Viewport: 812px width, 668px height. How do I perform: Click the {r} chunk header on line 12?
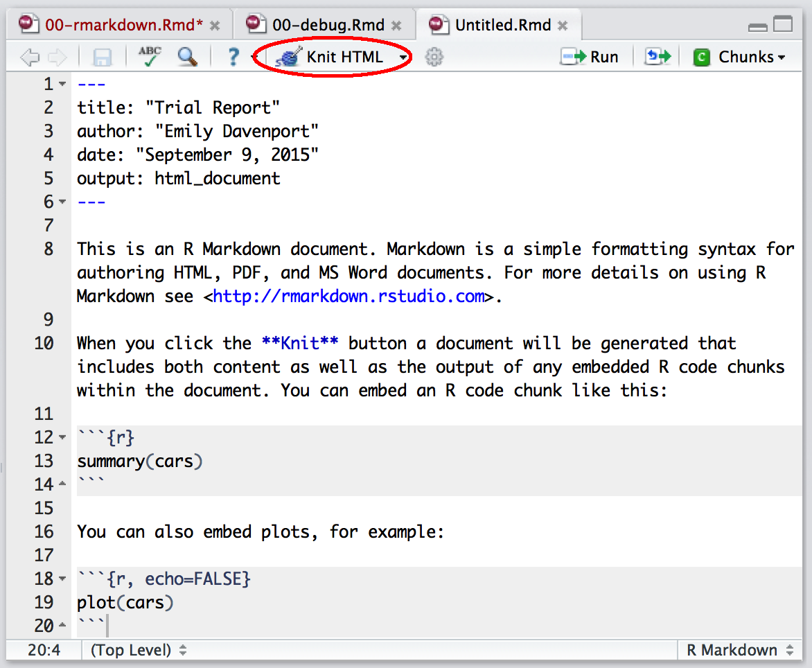(105, 437)
